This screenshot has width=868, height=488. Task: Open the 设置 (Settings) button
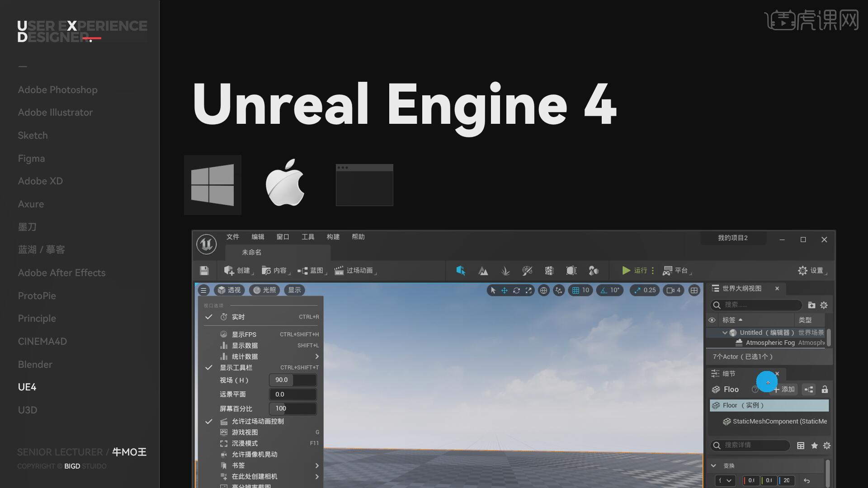coord(812,271)
